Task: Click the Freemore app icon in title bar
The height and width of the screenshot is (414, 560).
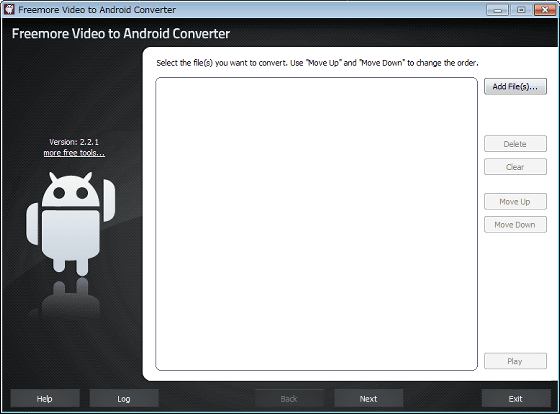Action: tap(9, 9)
